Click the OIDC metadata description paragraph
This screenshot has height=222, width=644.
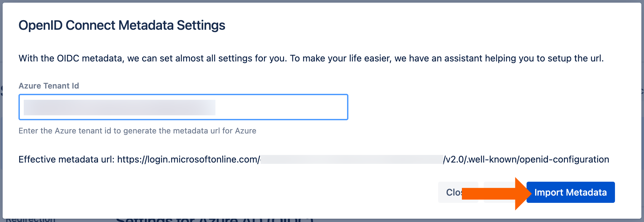[x=311, y=58]
